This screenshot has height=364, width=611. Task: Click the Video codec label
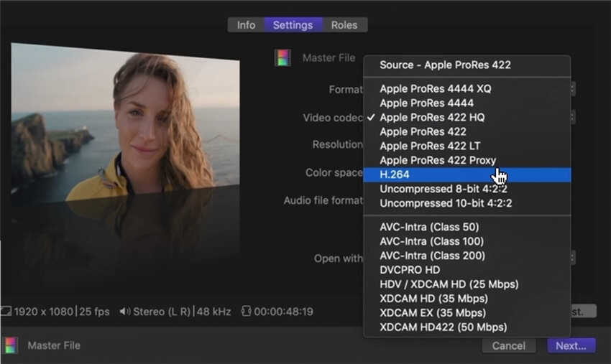pos(333,118)
